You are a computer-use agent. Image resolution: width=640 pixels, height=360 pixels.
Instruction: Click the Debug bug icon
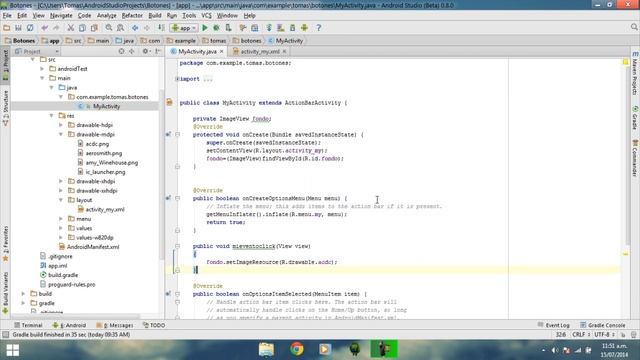[216, 28]
